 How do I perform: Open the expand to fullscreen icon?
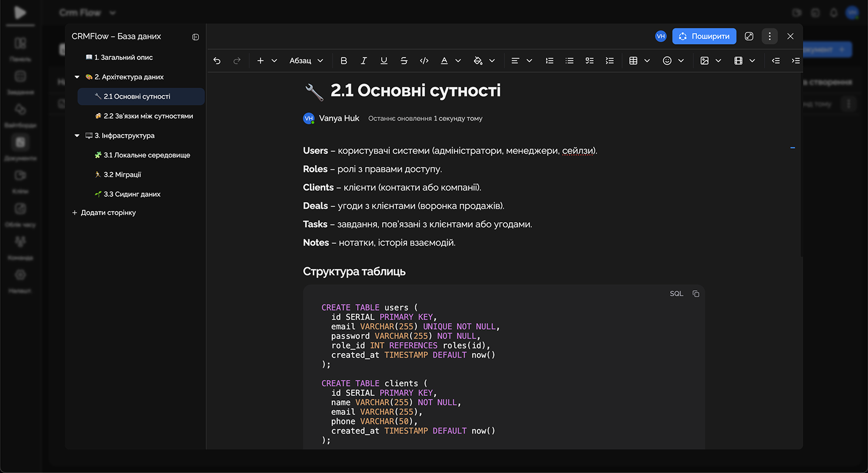click(x=749, y=36)
